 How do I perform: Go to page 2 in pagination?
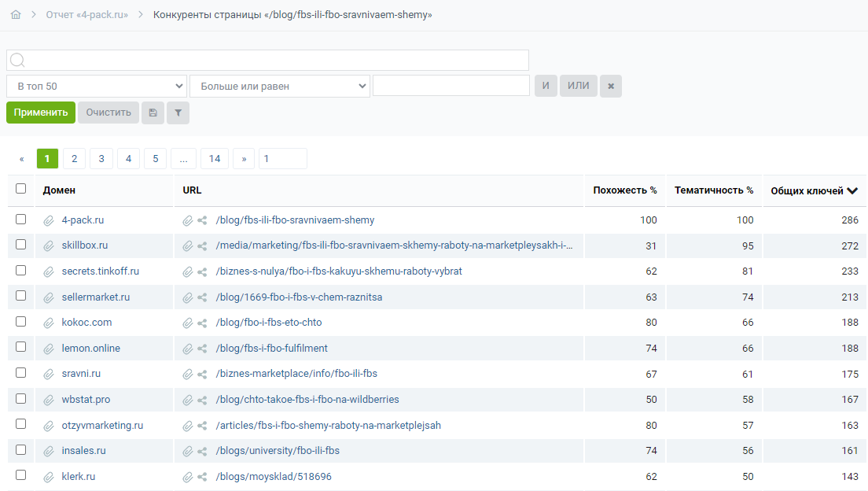point(74,158)
